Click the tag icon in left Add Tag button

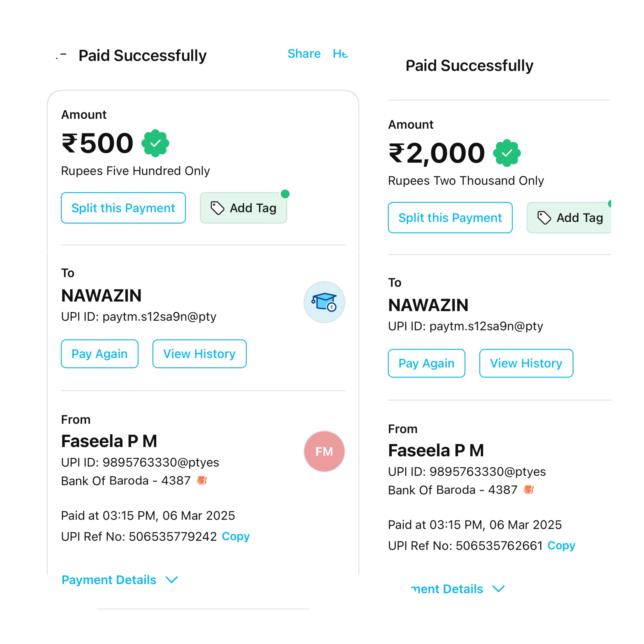pyautogui.click(x=217, y=208)
